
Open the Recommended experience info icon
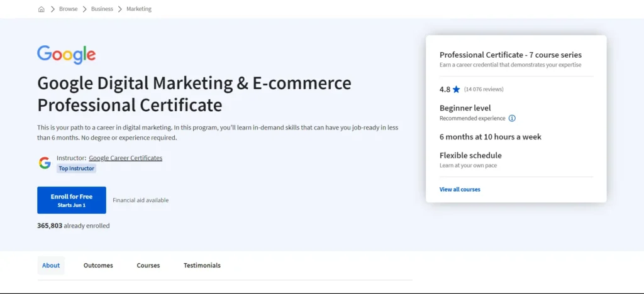[x=512, y=119]
